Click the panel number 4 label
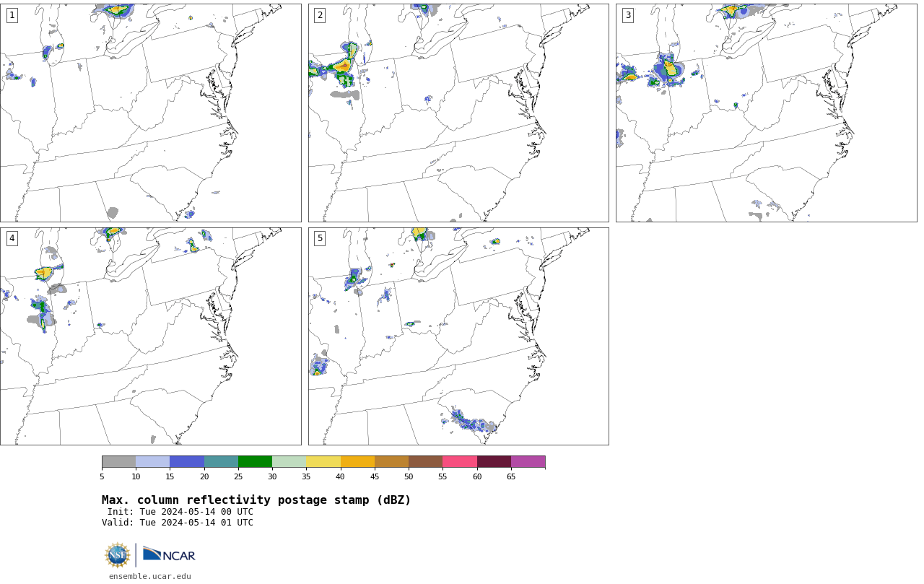Image resolution: width=924 pixels, height=584 pixels. pyautogui.click(x=12, y=238)
